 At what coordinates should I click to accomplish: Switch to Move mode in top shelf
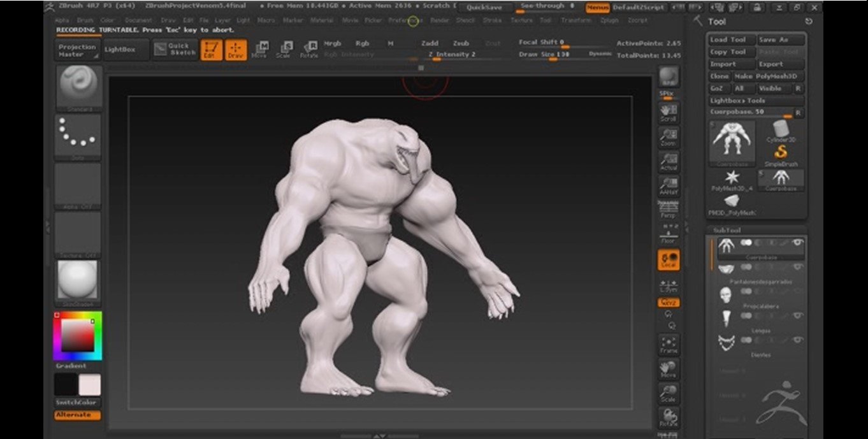(260, 50)
